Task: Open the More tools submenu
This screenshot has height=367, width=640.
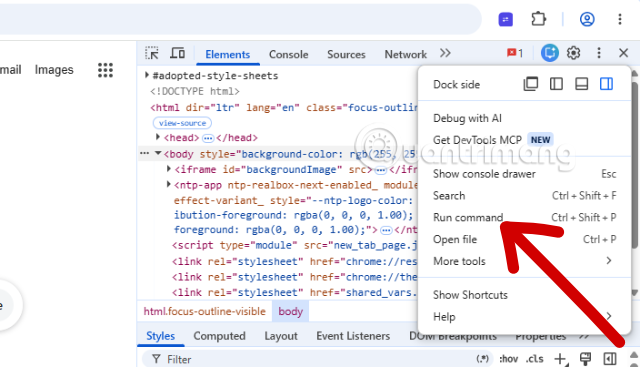Action: [524, 261]
